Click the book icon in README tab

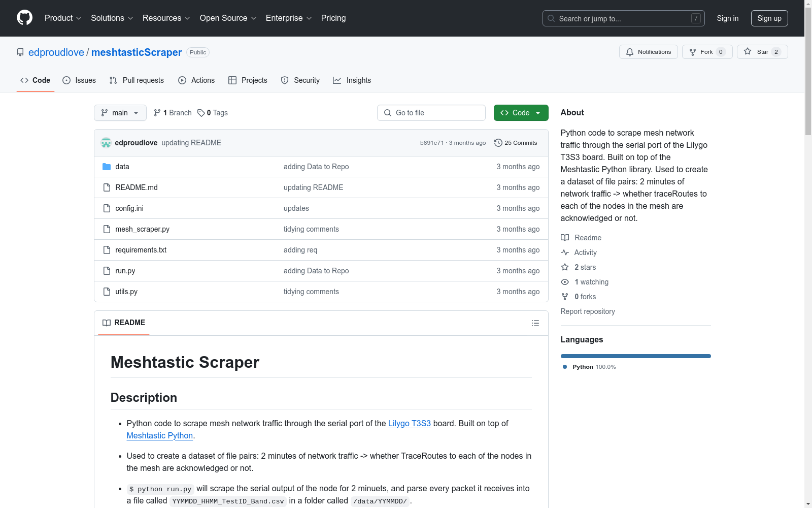pyautogui.click(x=107, y=323)
